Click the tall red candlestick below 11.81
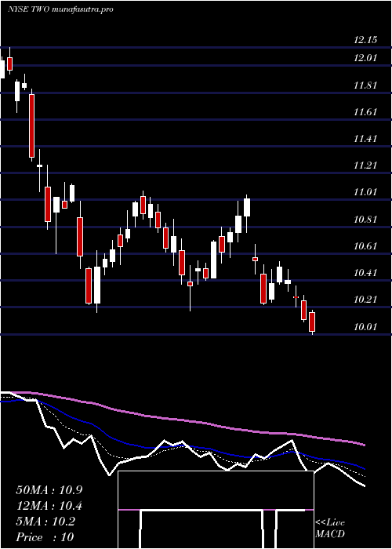The image size is (392, 549). (31, 125)
